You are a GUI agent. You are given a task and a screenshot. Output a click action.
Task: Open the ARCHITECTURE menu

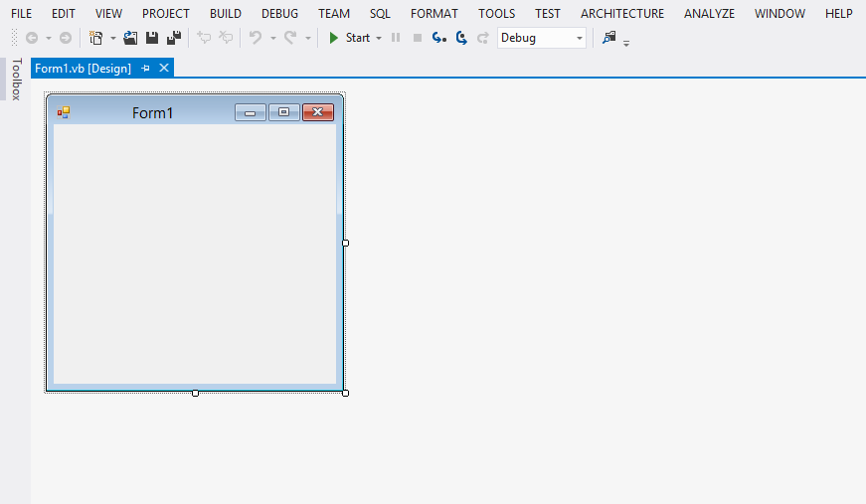coord(622,13)
